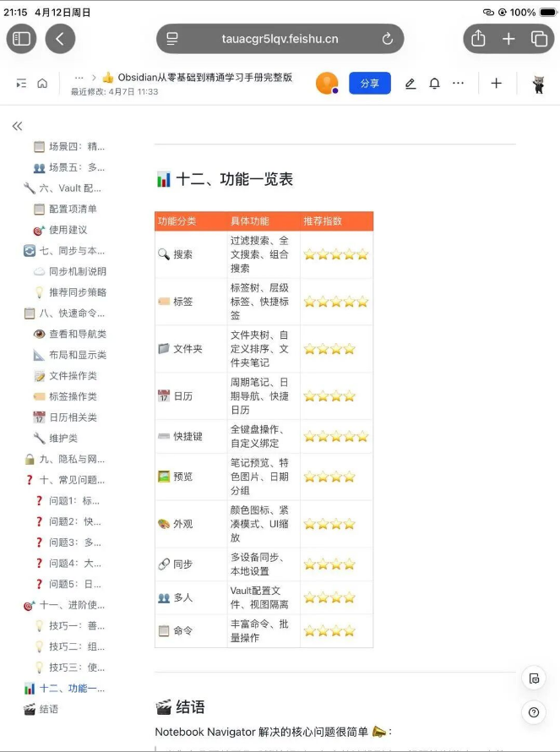Select outline entry 日历相关类
Screen dimensions: 560x752
coord(65,417)
